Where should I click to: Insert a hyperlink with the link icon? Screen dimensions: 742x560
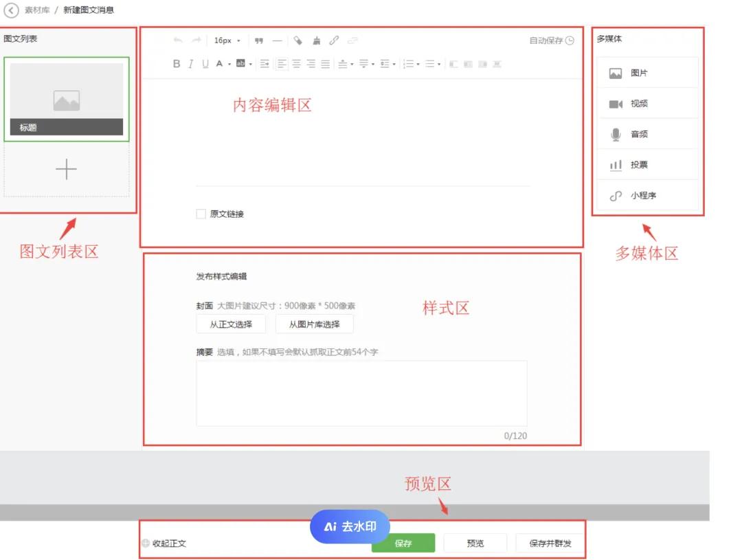(334, 41)
